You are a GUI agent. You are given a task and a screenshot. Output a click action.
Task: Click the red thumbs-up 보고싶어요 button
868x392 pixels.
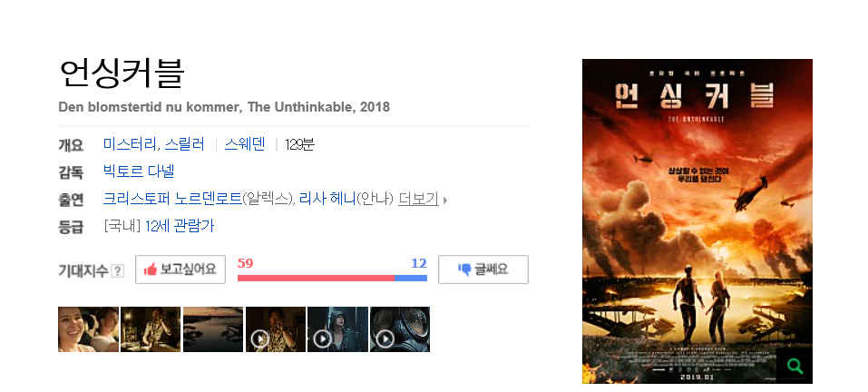(x=180, y=269)
